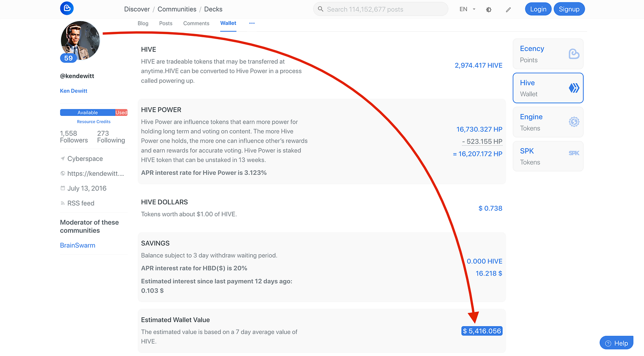Open the 16.218 $ savings dropdown
The image size is (644, 356).
pos(489,273)
